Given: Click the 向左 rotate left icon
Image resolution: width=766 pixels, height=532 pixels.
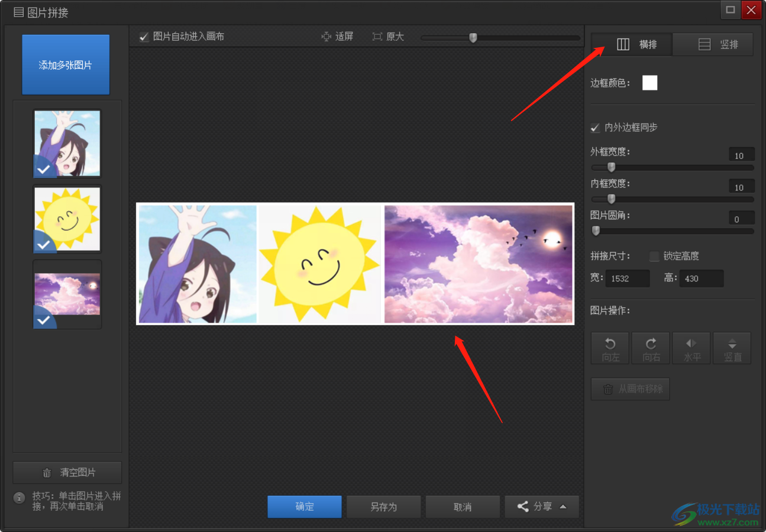Looking at the screenshot, I should 610,348.
